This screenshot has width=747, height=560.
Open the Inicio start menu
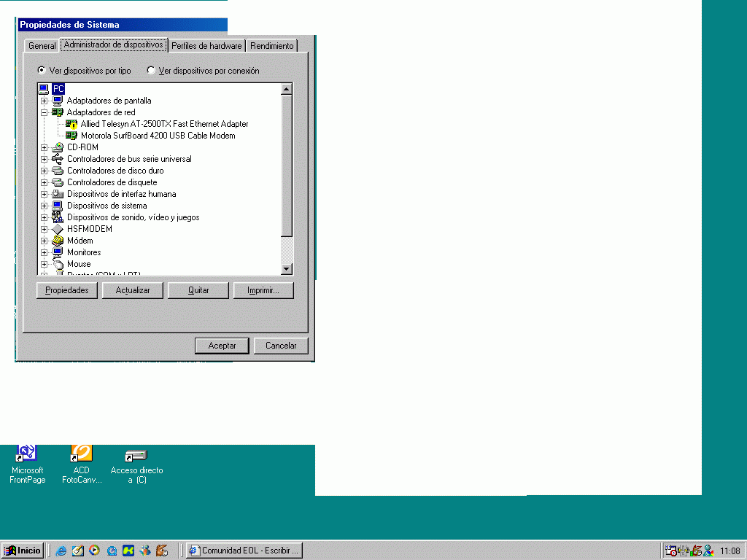23,551
